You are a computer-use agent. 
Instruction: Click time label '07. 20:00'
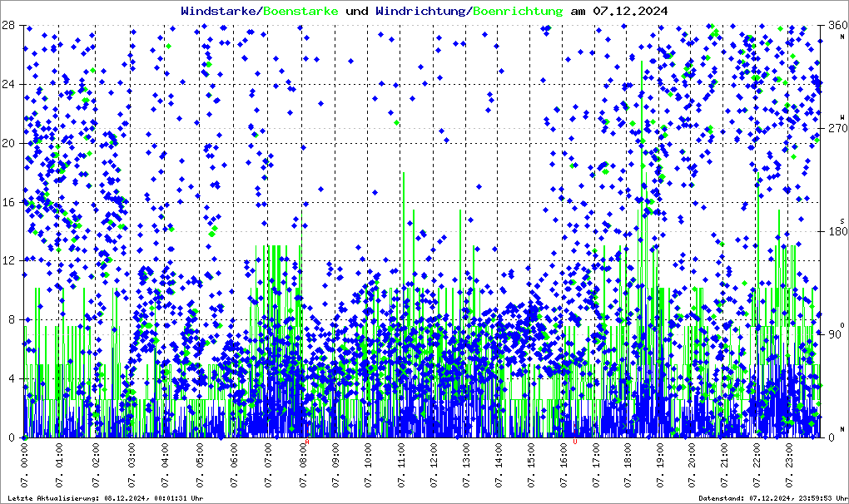click(x=692, y=465)
